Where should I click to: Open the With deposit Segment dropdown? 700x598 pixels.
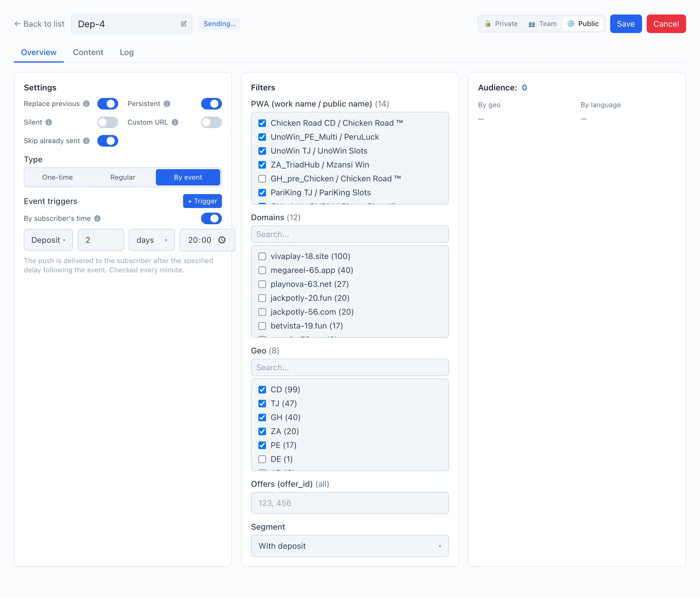pyautogui.click(x=350, y=546)
